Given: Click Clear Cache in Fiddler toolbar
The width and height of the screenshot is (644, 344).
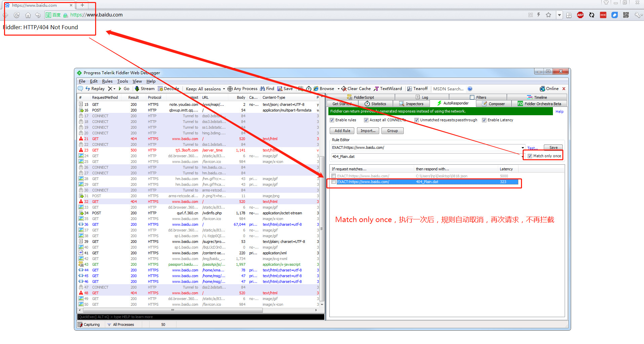Looking at the screenshot, I should [356, 89].
